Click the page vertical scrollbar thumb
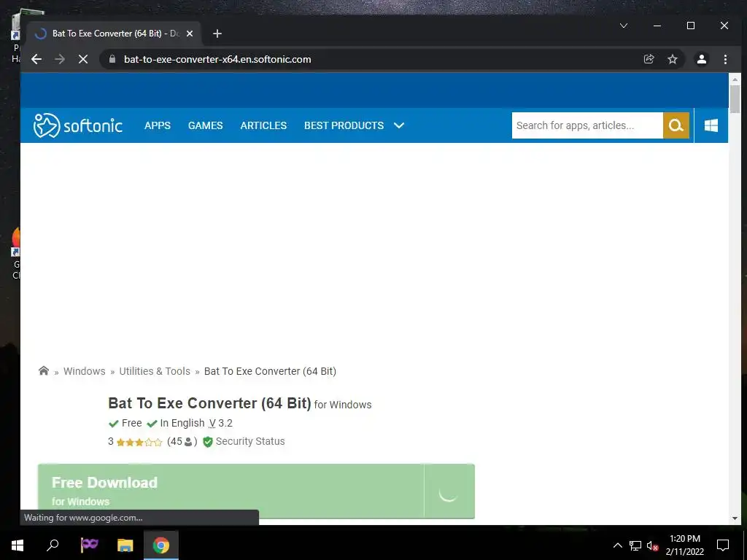Screen dimensions: 747x560 coord(735,98)
